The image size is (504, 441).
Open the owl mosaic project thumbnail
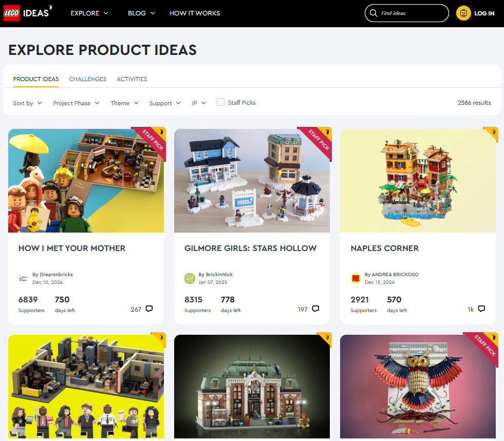click(418, 387)
